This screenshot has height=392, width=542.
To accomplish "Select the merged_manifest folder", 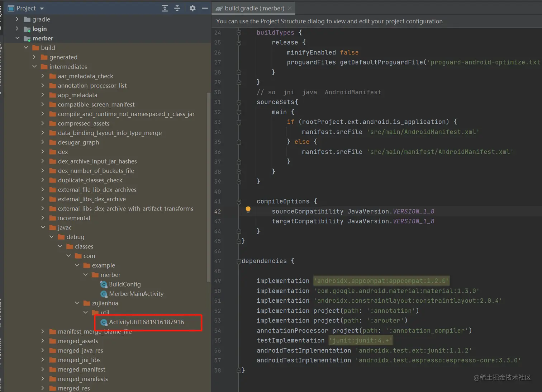I will tap(81, 369).
